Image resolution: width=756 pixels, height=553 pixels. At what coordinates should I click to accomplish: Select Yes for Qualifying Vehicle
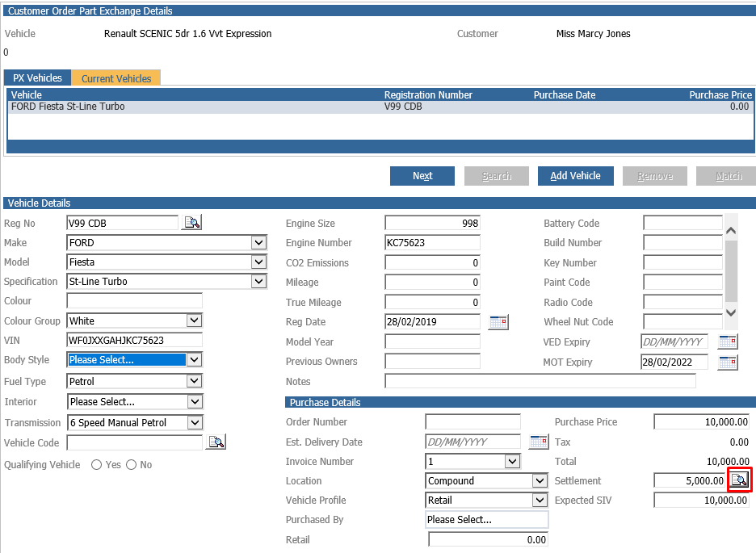[x=96, y=465]
